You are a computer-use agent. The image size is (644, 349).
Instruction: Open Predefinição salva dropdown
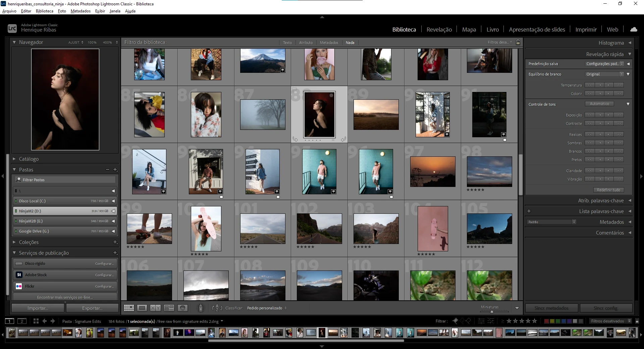604,64
